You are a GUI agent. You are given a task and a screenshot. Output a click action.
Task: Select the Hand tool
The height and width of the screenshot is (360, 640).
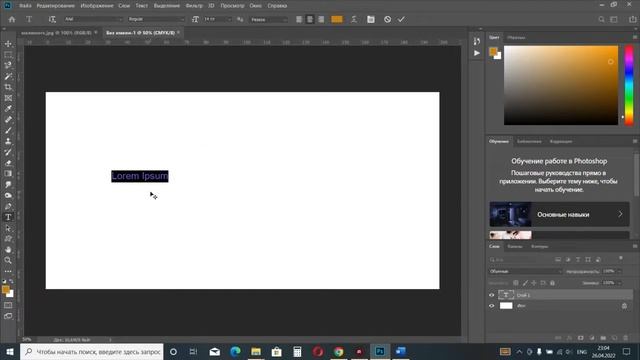coord(8,249)
